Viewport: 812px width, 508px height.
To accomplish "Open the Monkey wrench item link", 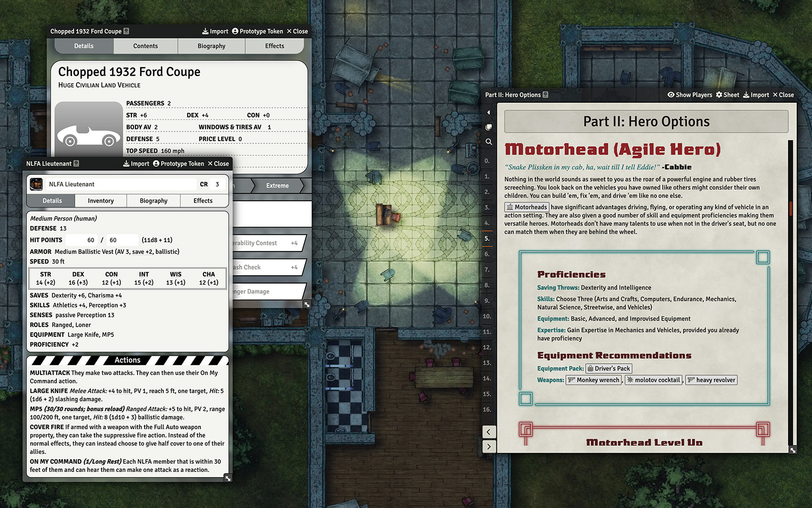I will point(594,380).
